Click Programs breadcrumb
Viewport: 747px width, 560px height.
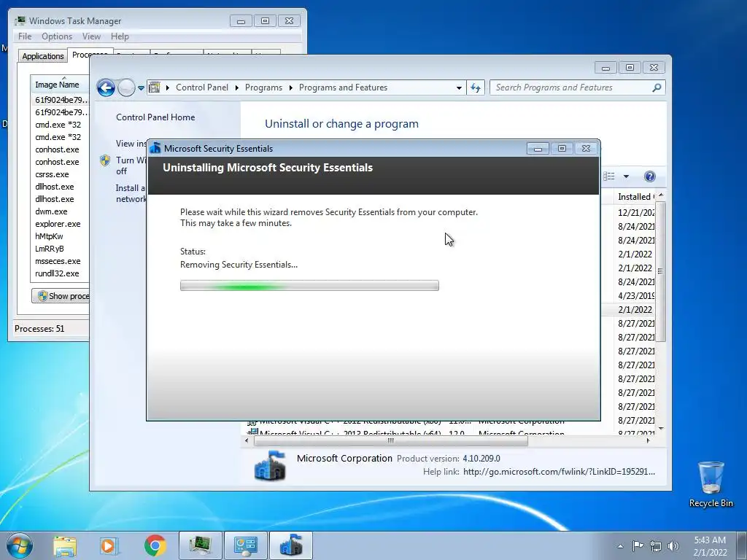click(x=263, y=87)
